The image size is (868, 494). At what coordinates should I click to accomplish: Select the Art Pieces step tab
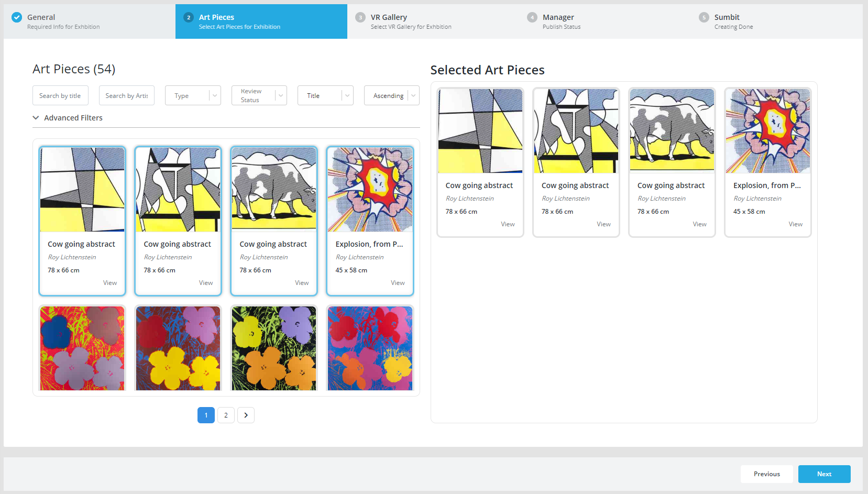click(x=261, y=21)
